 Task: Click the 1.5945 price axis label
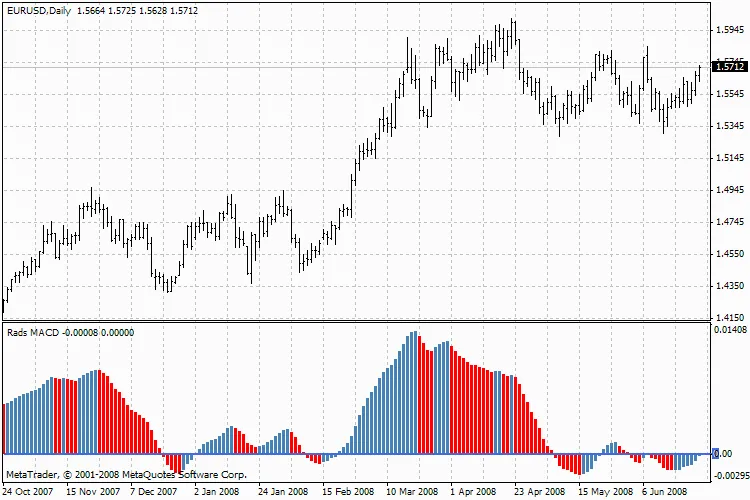coord(731,30)
